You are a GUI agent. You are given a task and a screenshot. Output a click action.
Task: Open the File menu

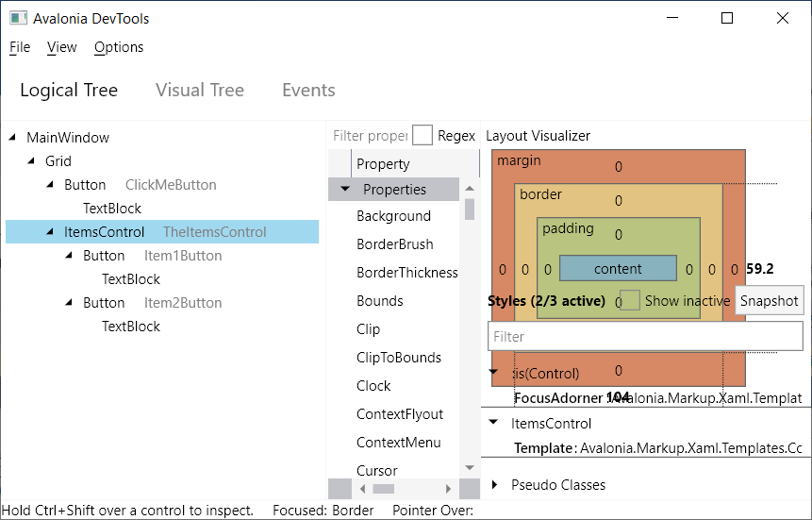[20, 47]
